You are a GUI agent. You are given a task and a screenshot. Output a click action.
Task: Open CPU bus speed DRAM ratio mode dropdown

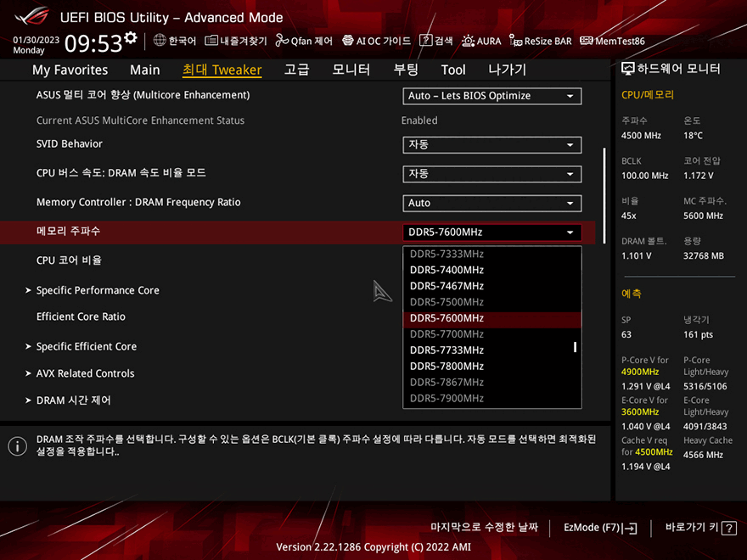[x=492, y=174]
